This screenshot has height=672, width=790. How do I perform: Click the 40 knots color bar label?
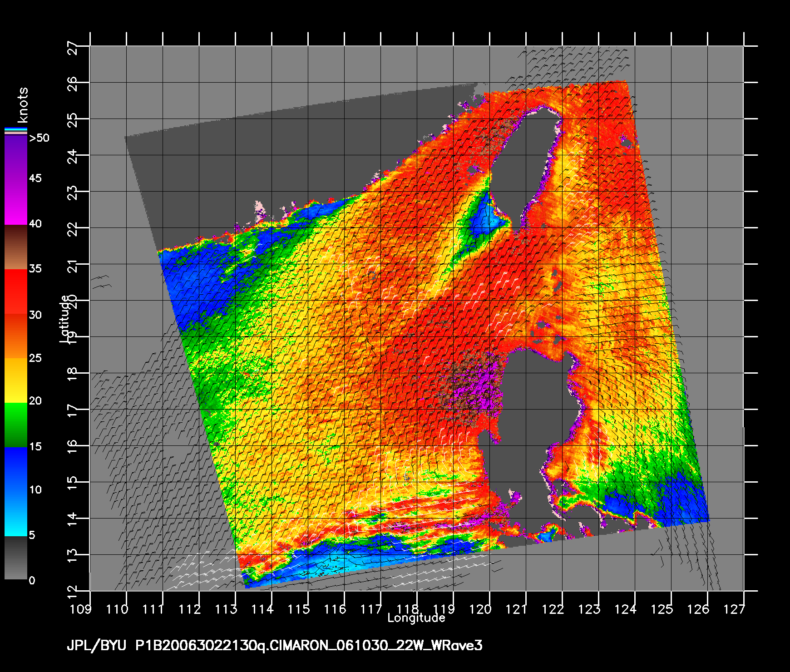[35, 223]
